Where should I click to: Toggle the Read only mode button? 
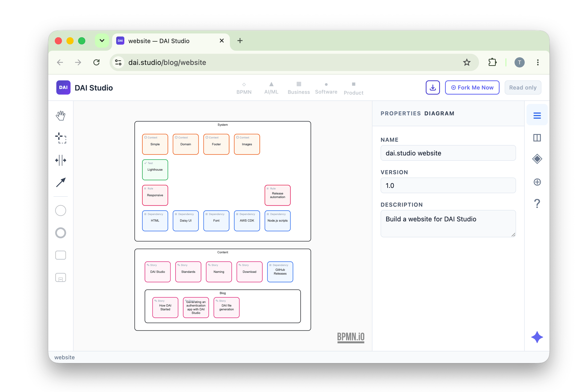(523, 87)
